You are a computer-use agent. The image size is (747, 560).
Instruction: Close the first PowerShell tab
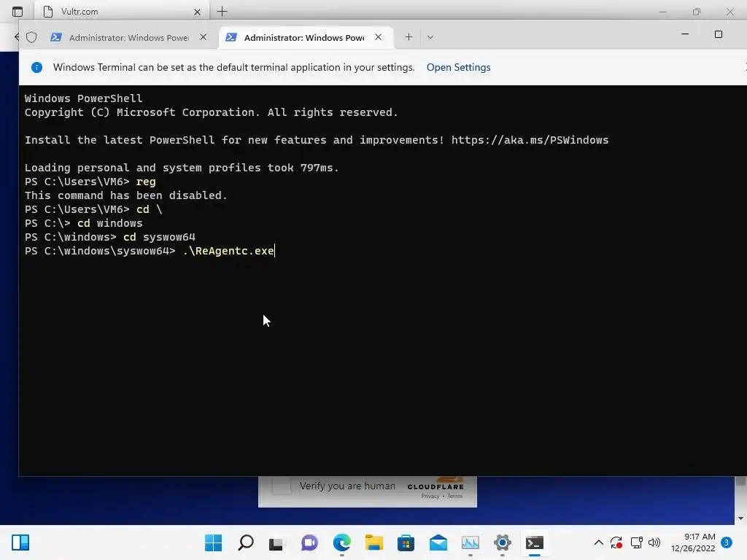(x=203, y=36)
